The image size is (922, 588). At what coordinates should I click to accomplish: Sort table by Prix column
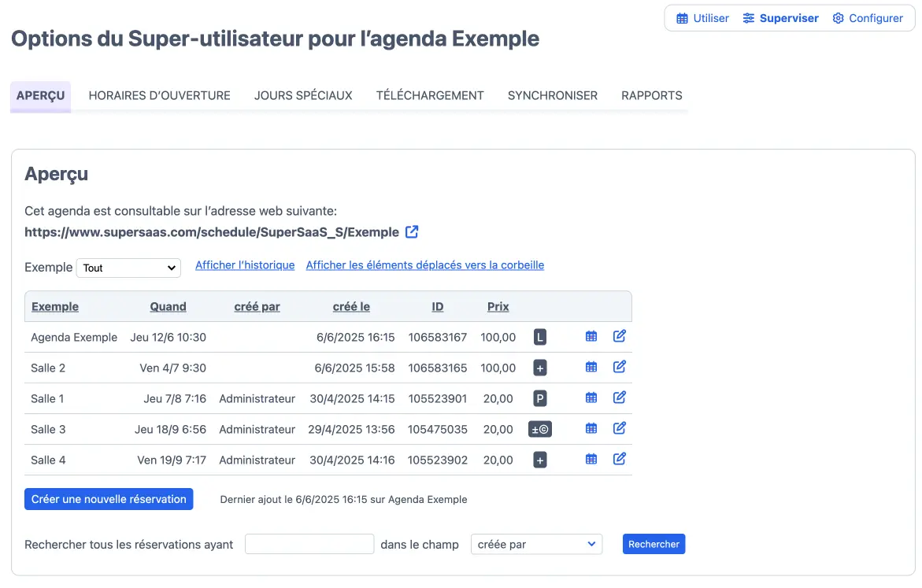click(498, 306)
